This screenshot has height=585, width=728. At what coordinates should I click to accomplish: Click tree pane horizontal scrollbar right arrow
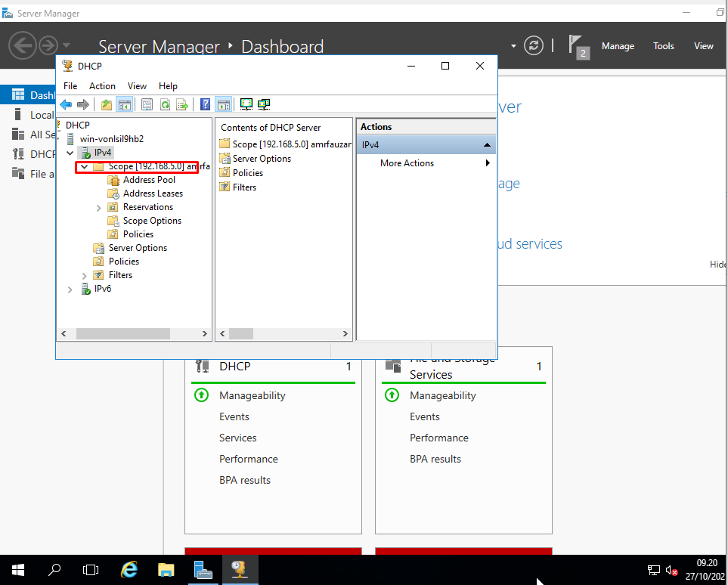(204, 333)
